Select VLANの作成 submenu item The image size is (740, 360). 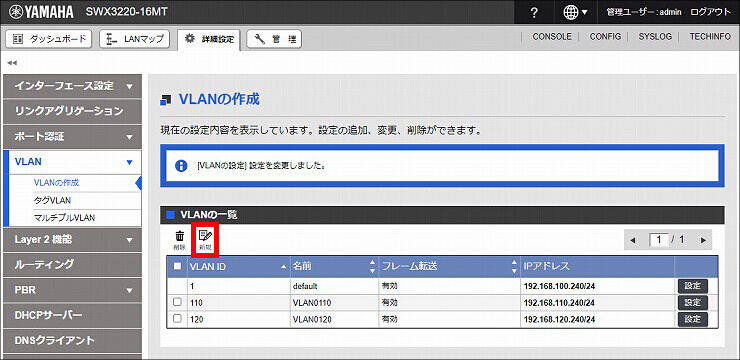57,183
